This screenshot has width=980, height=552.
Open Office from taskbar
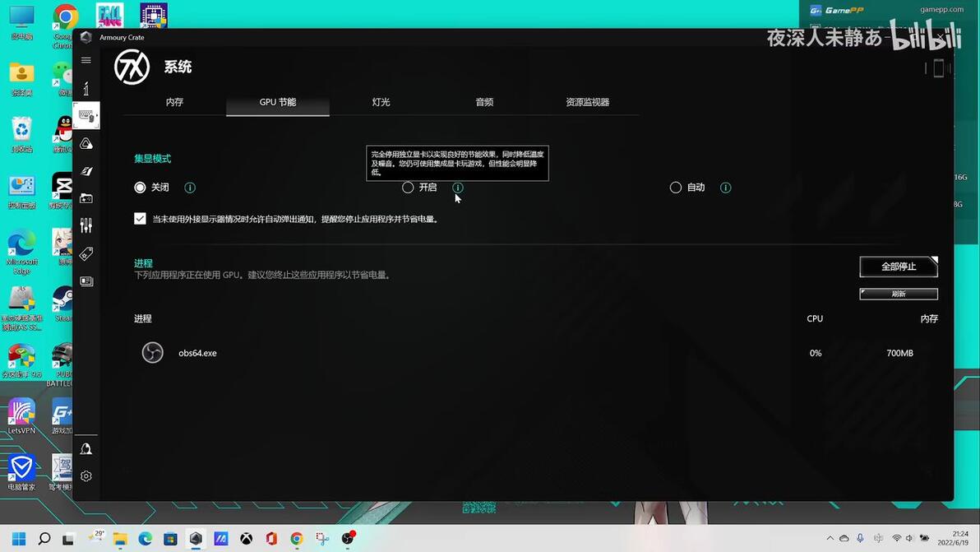click(x=271, y=538)
